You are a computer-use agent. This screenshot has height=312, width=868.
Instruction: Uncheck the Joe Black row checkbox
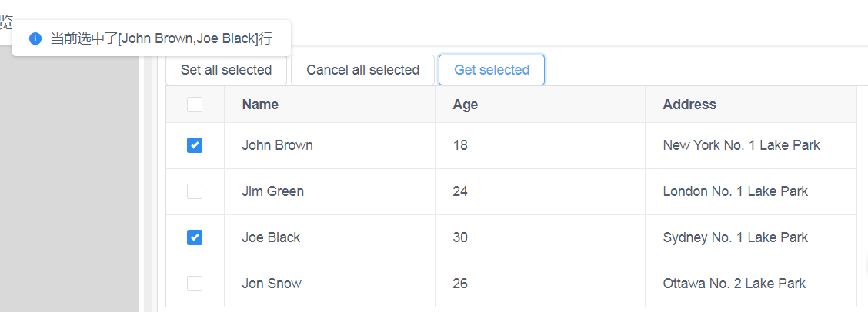(195, 237)
